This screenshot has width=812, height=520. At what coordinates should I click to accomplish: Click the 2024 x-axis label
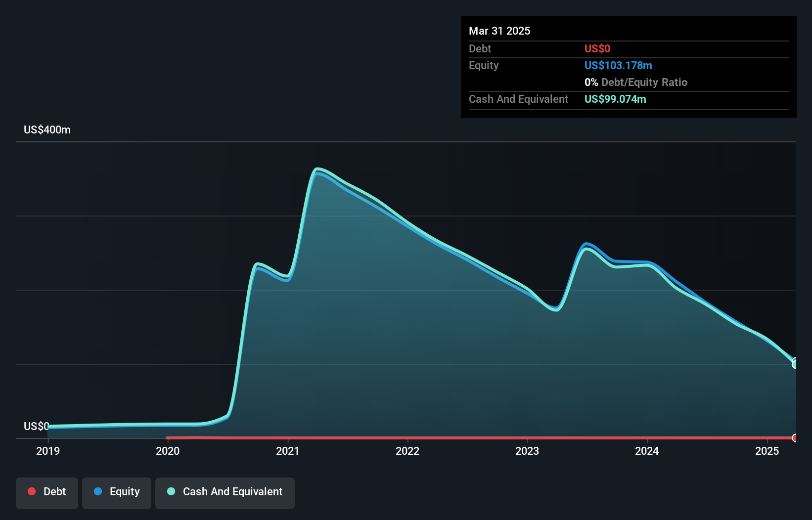click(x=647, y=451)
